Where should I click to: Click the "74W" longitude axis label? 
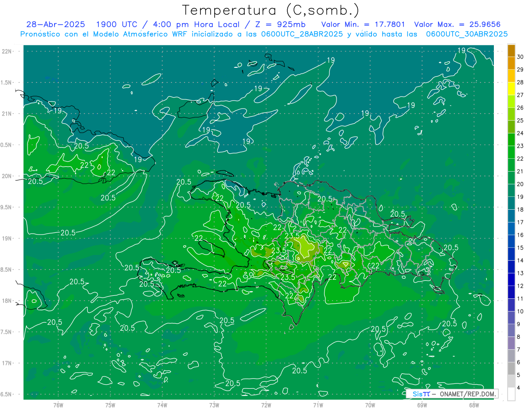click(162, 405)
